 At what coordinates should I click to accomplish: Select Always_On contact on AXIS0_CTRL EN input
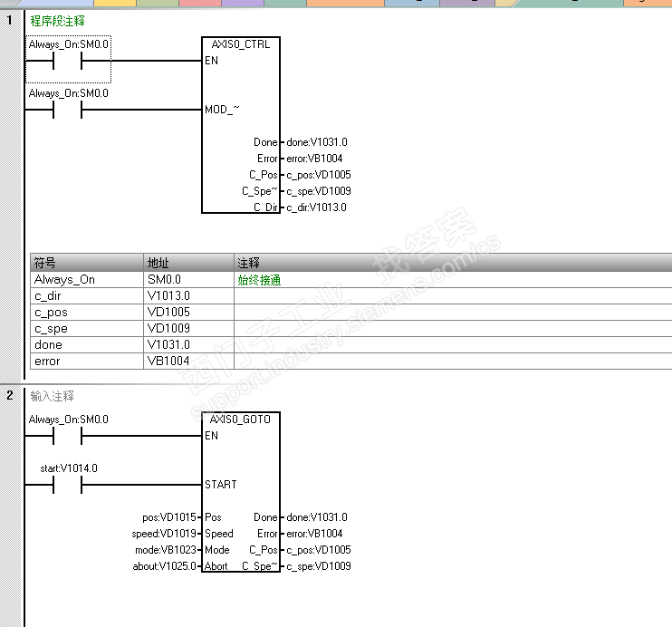[67, 61]
